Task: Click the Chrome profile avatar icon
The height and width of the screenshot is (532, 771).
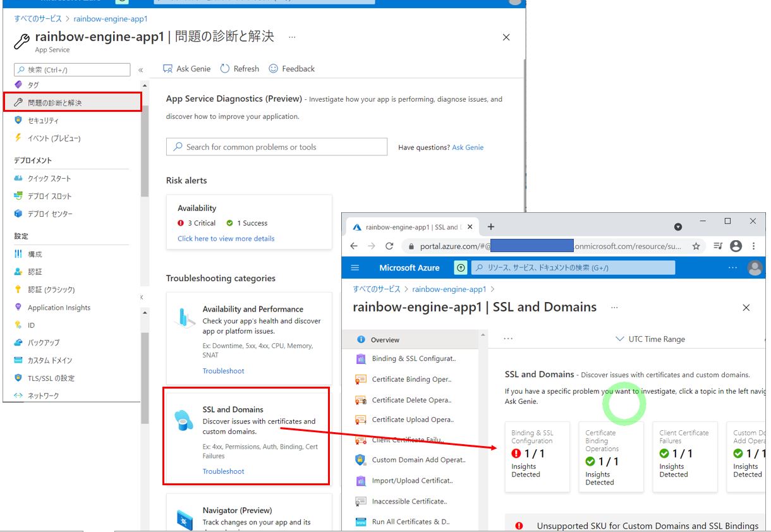Action: coord(736,246)
